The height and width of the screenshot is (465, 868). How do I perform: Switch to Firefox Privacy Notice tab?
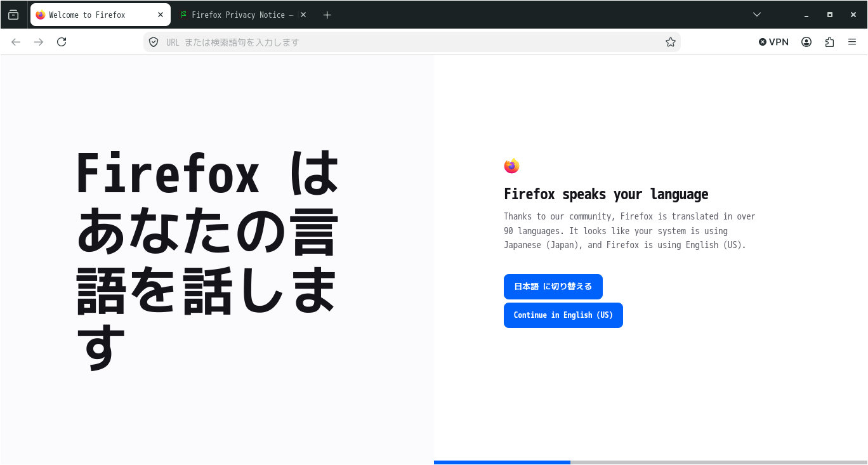tap(242, 15)
